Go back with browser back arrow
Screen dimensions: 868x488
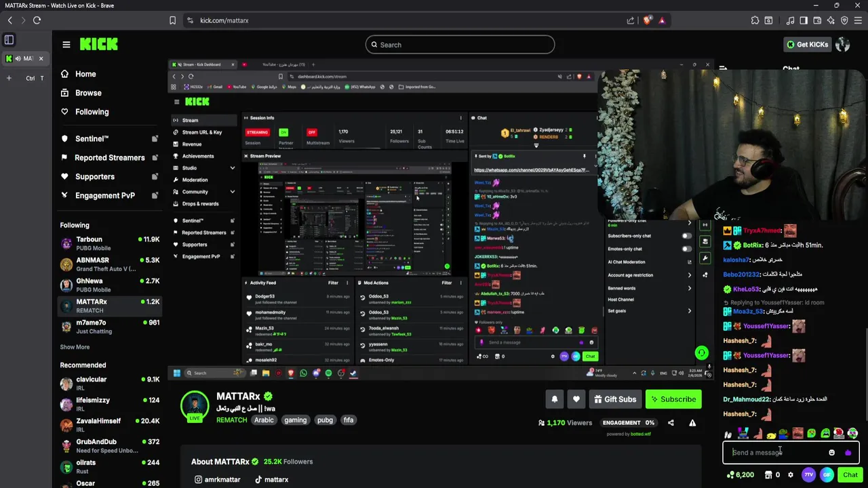[10, 20]
